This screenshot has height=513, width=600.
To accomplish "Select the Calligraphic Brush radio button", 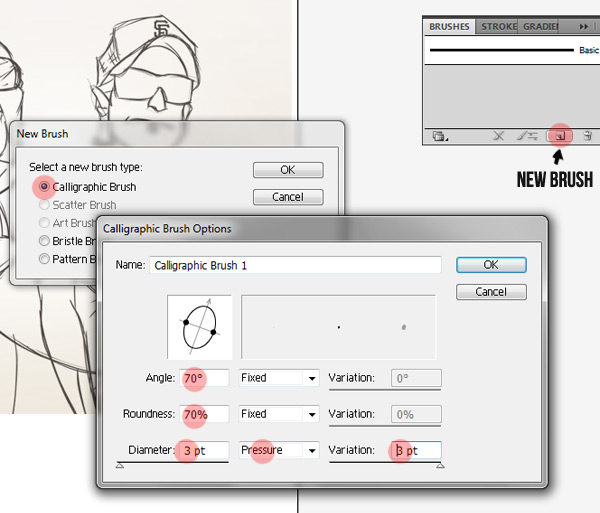I will click(x=44, y=187).
